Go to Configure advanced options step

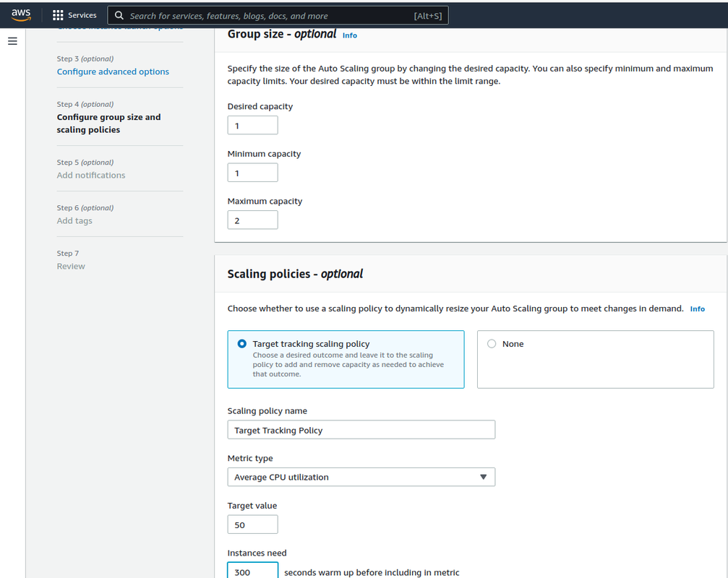coord(113,72)
